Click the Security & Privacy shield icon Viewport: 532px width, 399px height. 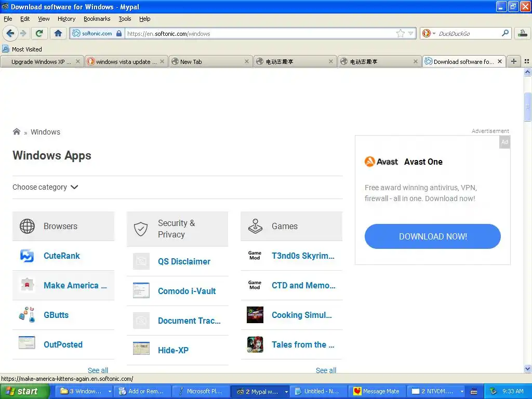pyautogui.click(x=140, y=229)
